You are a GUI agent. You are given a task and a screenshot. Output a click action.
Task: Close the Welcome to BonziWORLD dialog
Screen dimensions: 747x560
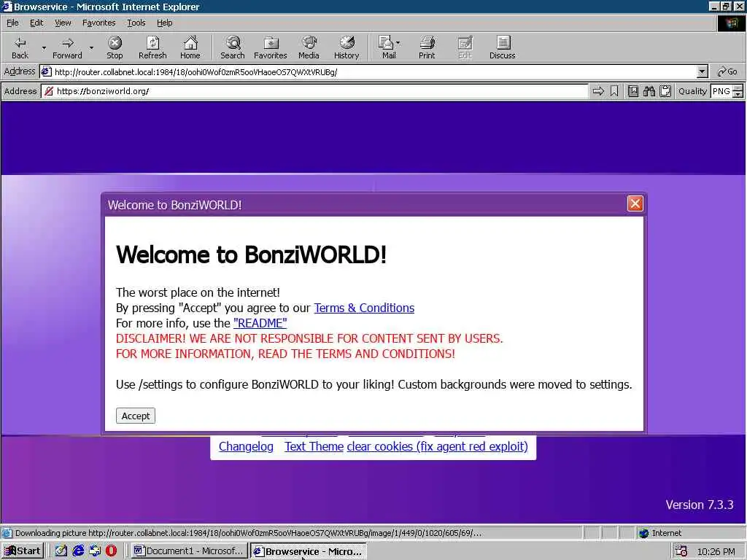[635, 204]
